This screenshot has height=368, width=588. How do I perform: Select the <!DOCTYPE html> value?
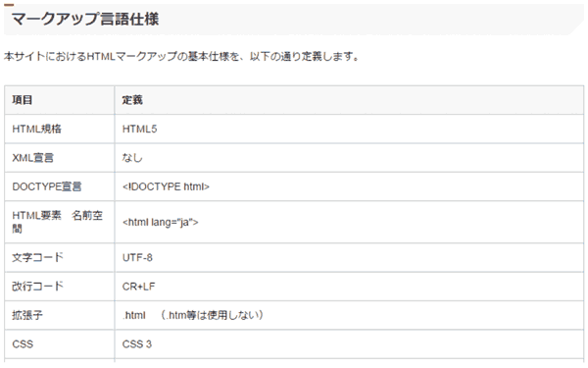click(166, 186)
